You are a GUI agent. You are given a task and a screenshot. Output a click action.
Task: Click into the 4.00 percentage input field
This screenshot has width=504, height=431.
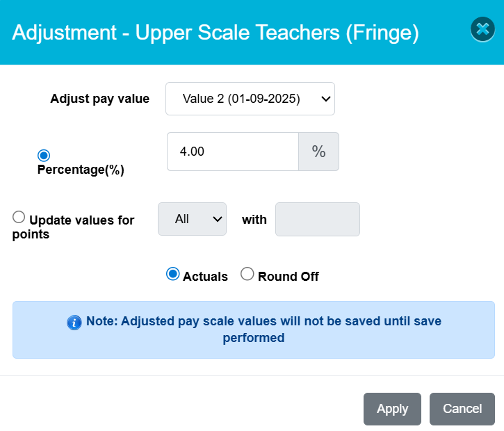coord(233,152)
